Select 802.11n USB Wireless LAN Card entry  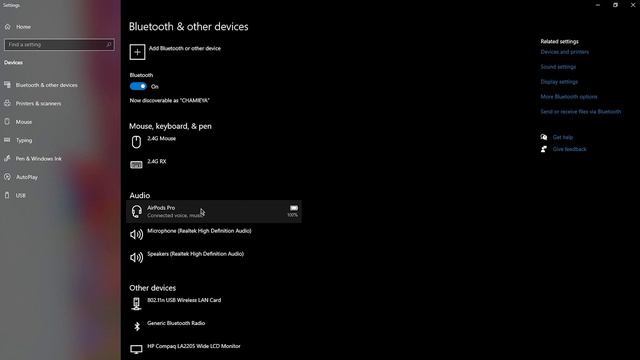point(214,304)
